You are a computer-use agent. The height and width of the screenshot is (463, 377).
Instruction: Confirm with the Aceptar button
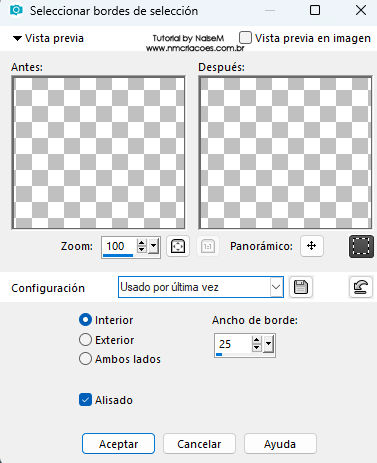click(x=118, y=444)
